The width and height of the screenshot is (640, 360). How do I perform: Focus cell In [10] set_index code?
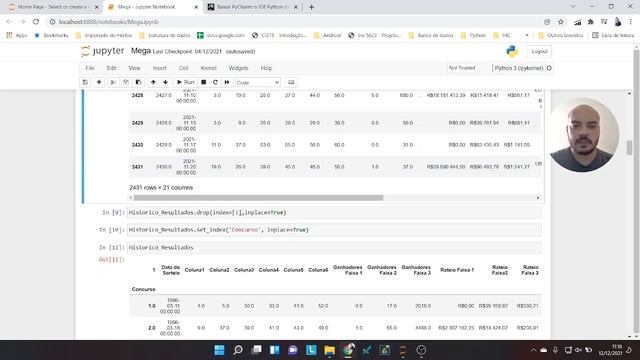[x=334, y=230]
